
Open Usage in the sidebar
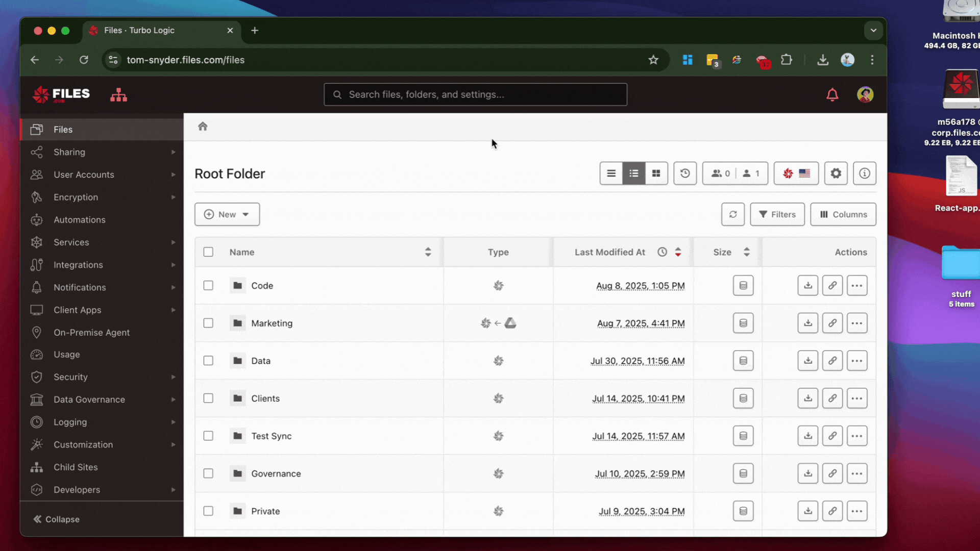coord(67,355)
